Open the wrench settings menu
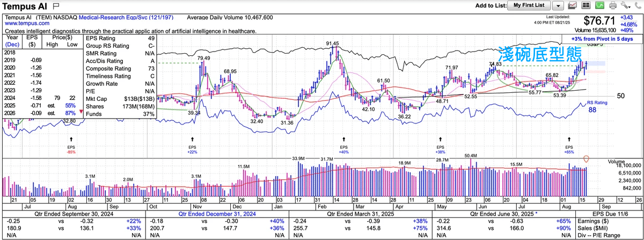 pos(626,5)
